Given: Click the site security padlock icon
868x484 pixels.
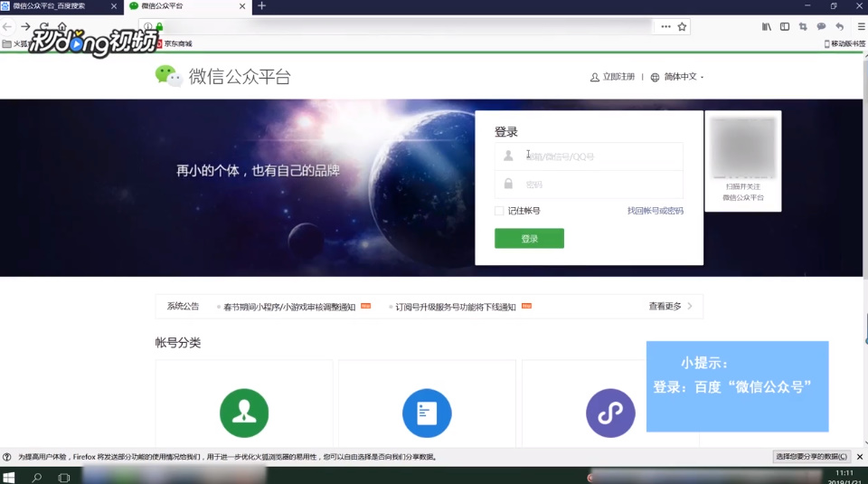Looking at the screenshot, I should point(159,26).
